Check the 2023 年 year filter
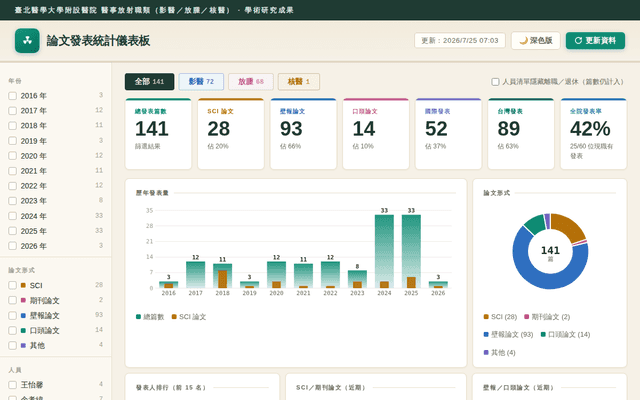The height and width of the screenshot is (400, 640). point(13,201)
